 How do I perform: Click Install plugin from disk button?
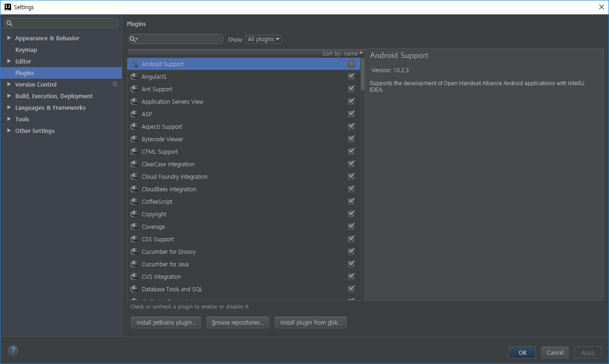click(x=311, y=323)
